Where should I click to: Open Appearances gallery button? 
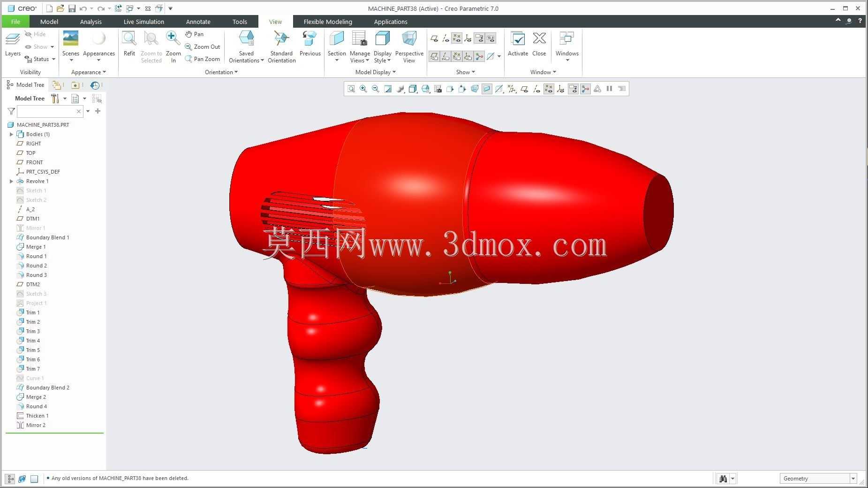tap(99, 47)
